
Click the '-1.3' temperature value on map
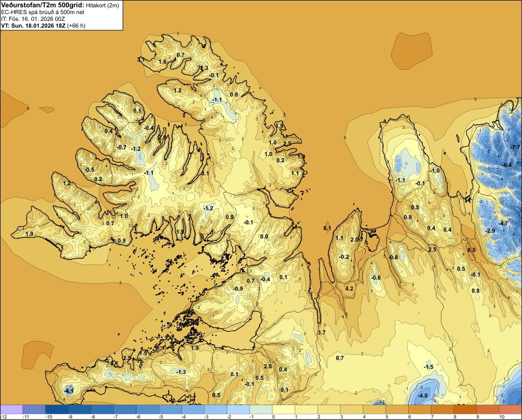coord(181,372)
